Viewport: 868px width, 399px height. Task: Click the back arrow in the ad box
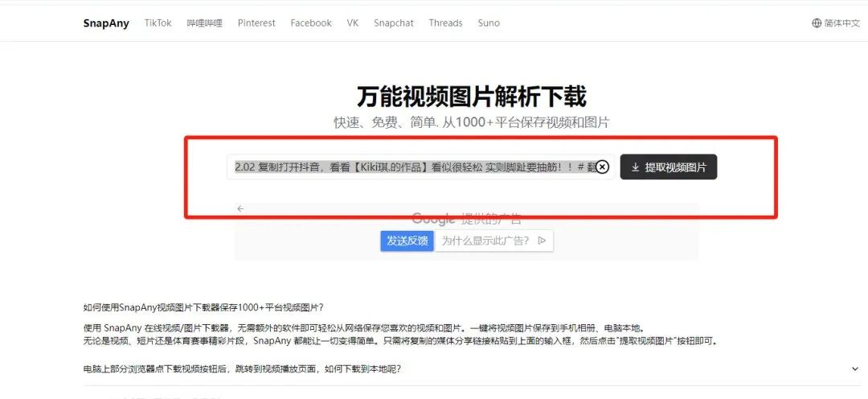coord(240,209)
